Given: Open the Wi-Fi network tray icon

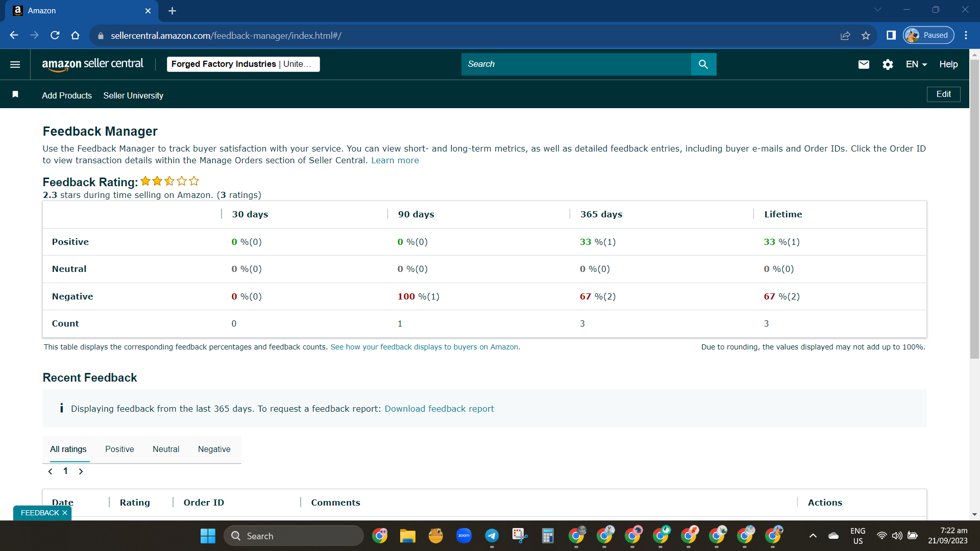Looking at the screenshot, I should tap(881, 536).
